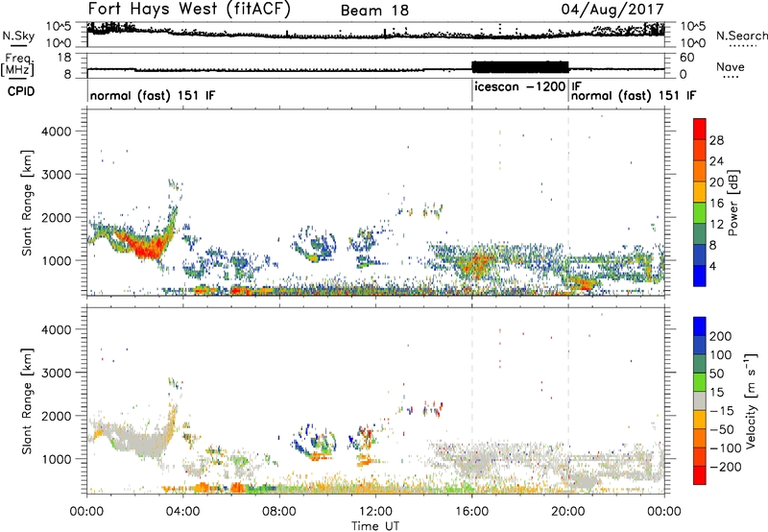The image size is (768, 532).
Task: Click the 'CPID' row label
Action: 21,91
